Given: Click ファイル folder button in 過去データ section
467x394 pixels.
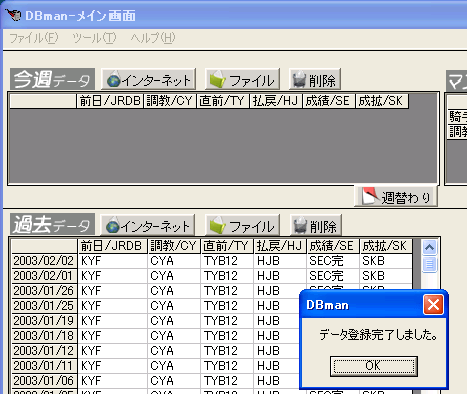Looking at the screenshot, I should tap(242, 225).
